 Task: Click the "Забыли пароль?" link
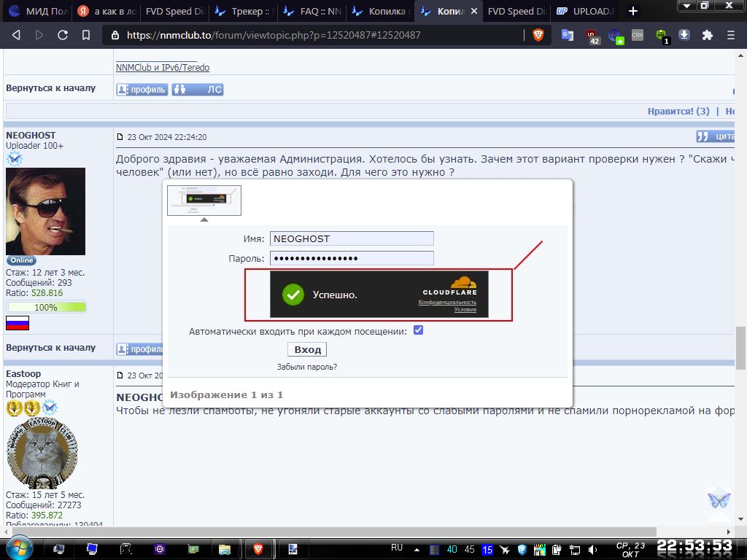tap(306, 367)
